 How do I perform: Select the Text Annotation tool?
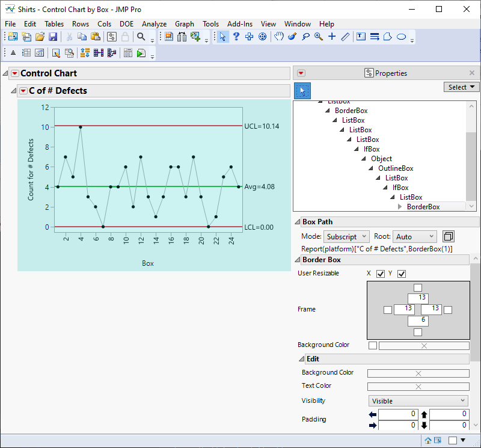click(x=361, y=37)
